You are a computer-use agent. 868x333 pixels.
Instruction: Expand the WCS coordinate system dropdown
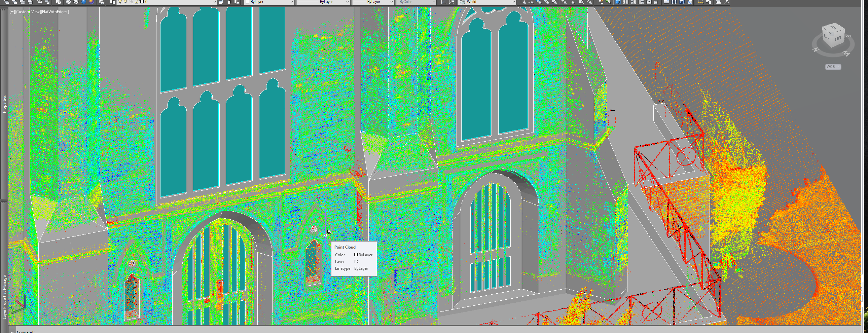click(x=833, y=67)
